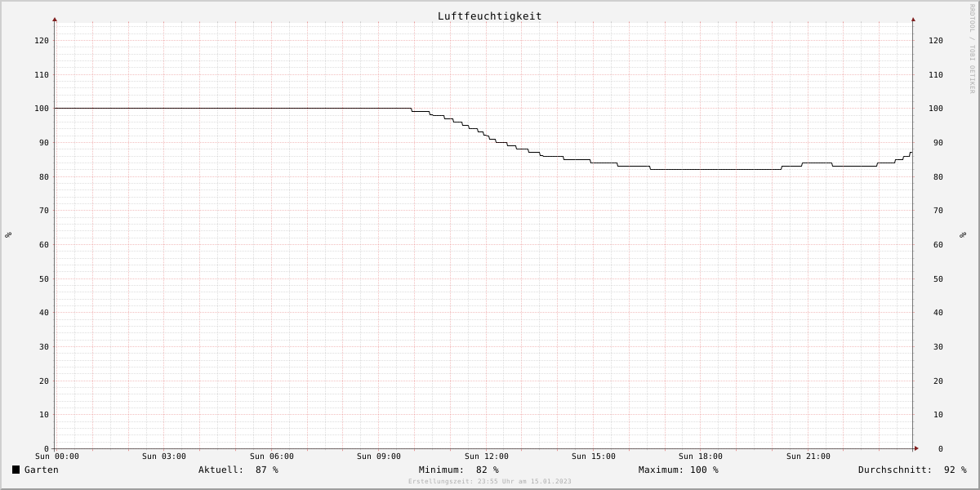Select the Durchschnitt 92 % value
Image resolution: width=980 pixels, height=490 pixels.
click(x=955, y=470)
